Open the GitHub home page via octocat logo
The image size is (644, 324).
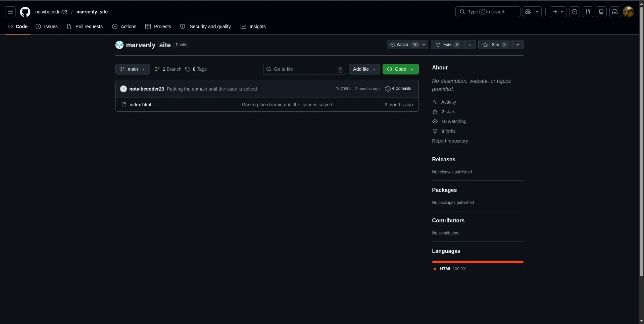25,12
